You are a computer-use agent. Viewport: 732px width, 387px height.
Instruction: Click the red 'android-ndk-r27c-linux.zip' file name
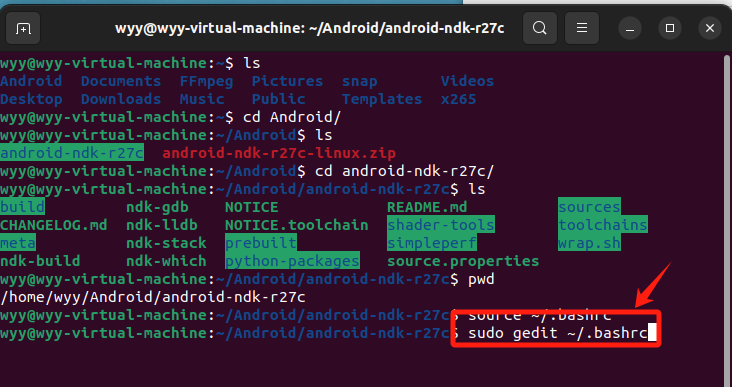279,153
